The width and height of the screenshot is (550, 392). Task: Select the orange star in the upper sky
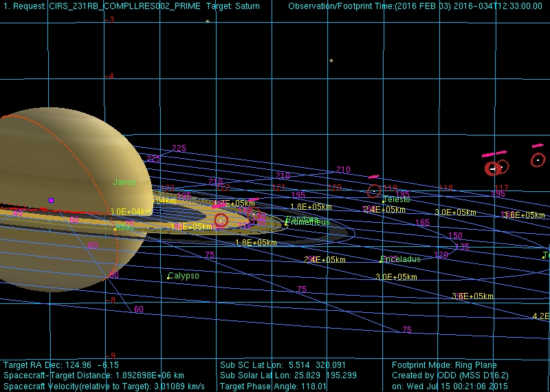click(x=331, y=61)
